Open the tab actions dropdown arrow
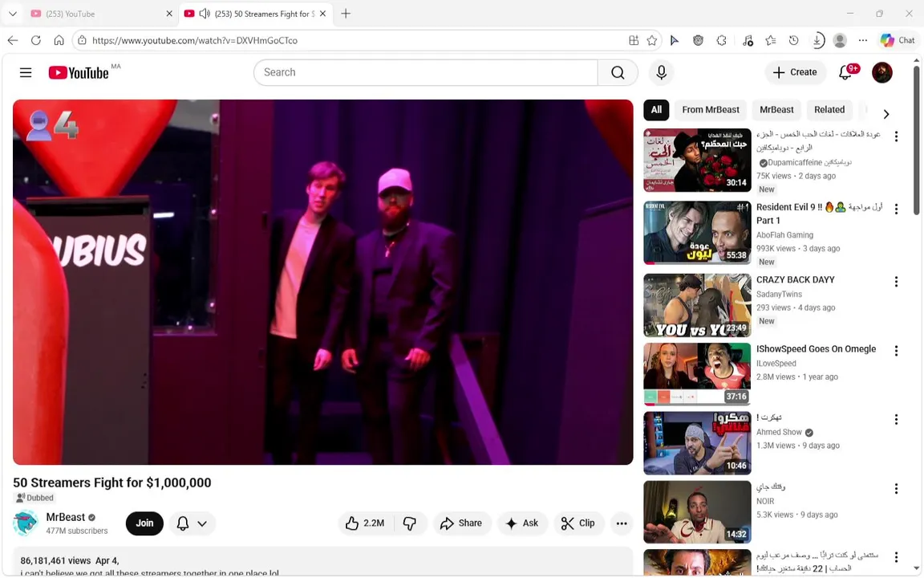This screenshot has width=924, height=578. point(12,14)
